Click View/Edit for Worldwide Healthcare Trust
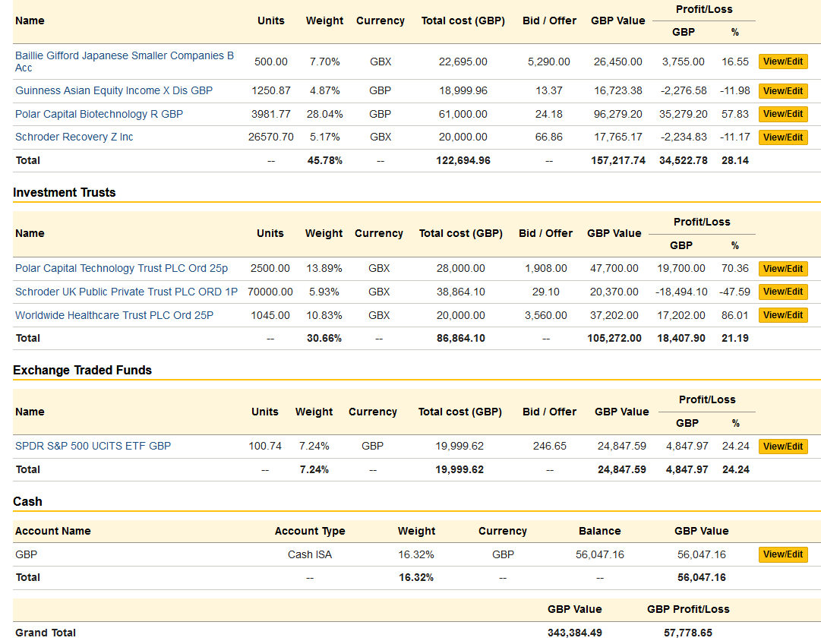The height and width of the screenshot is (644, 821). (783, 315)
